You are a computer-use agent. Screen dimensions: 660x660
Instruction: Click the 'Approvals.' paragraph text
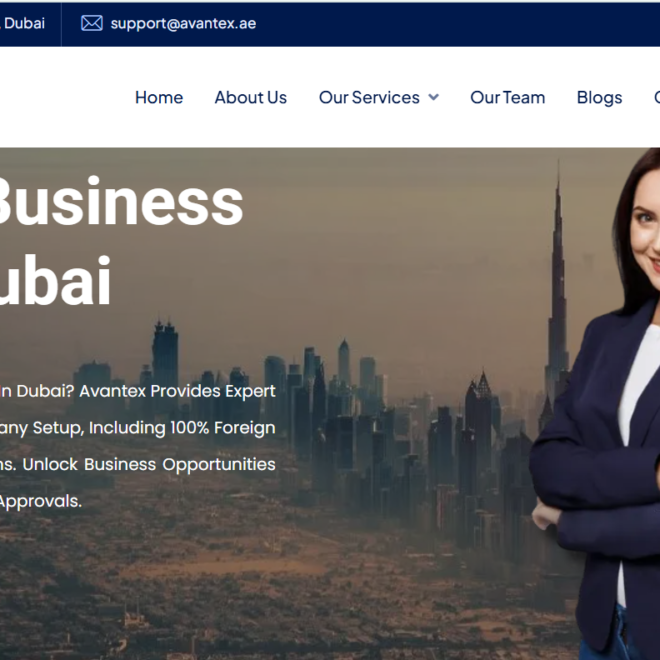point(40,502)
